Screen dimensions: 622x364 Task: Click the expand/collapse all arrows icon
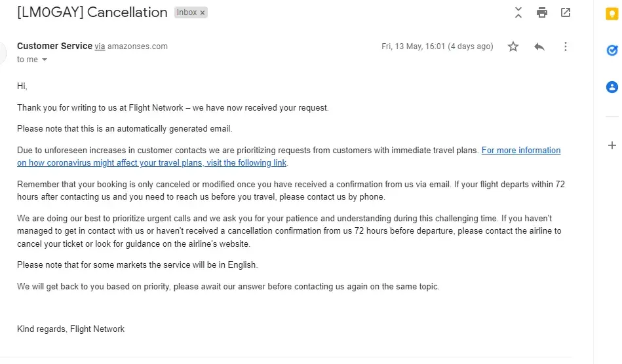click(x=518, y=12)
